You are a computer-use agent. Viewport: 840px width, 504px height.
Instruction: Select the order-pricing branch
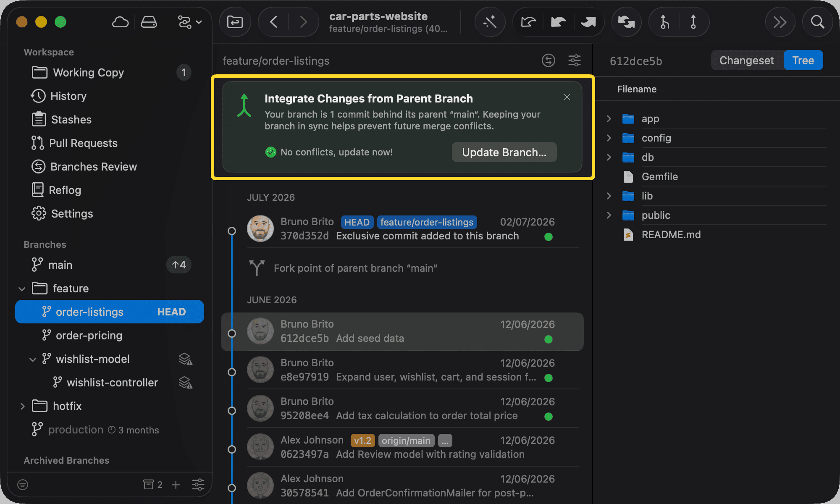click(x=110, y=336)
